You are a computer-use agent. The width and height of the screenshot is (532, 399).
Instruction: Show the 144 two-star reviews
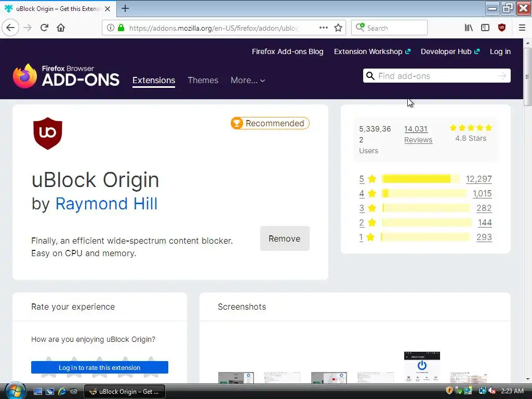point(485,222)
